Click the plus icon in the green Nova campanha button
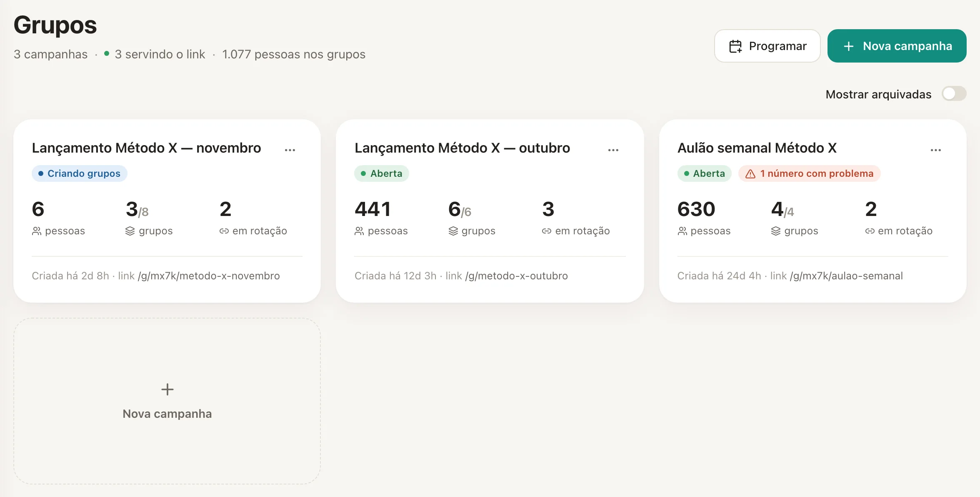Viewport: 980px width, 497px height. coord(848,46)
